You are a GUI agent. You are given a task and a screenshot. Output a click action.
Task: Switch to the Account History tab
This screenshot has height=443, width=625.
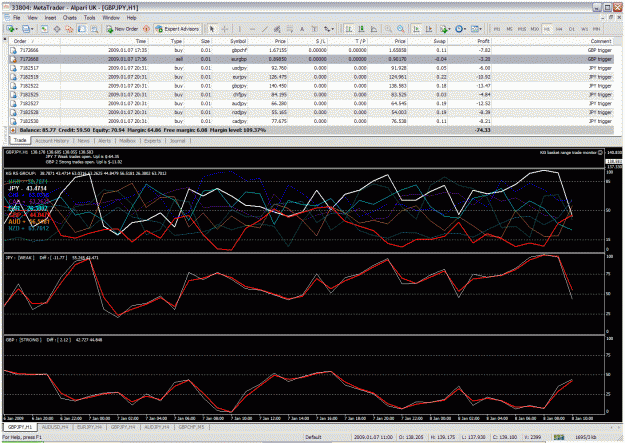(52, 141)
